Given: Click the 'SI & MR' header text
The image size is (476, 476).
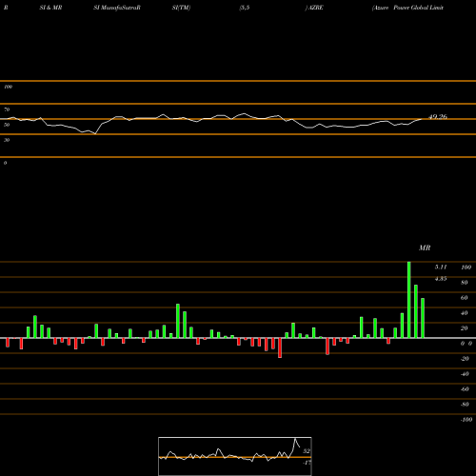Looking at the screenshot, I should 50,8.
